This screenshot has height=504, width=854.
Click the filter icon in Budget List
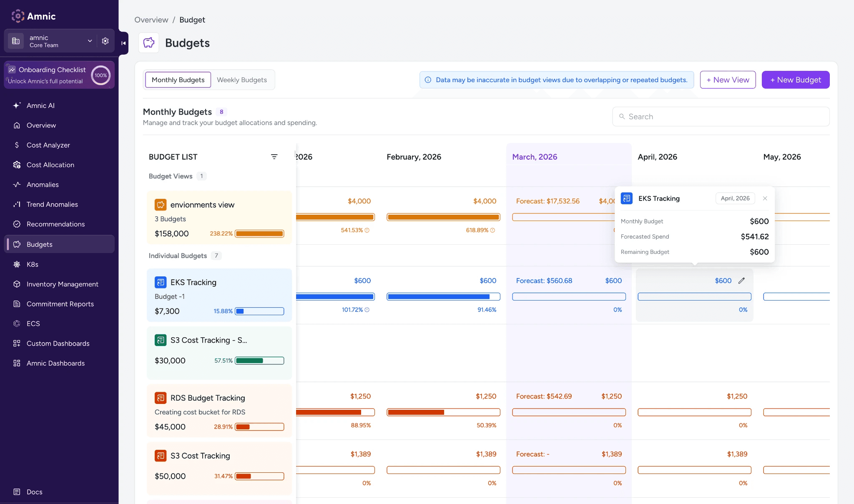pyautogui.click(x=274, y=157)
